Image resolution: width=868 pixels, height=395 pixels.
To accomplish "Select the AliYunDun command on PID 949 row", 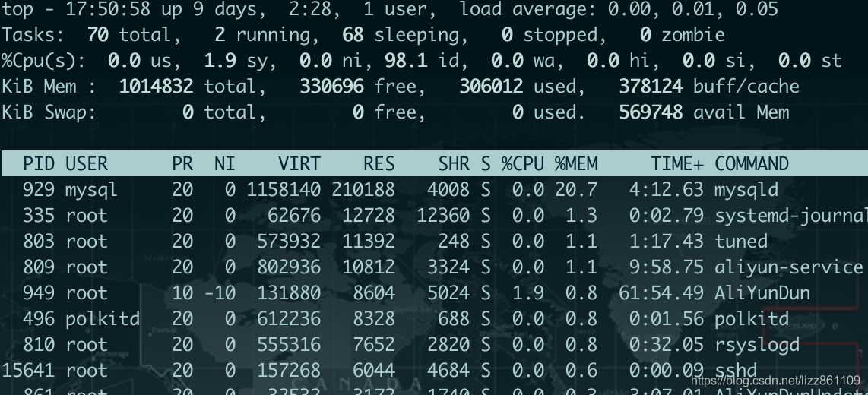I will tap(762, 293).
